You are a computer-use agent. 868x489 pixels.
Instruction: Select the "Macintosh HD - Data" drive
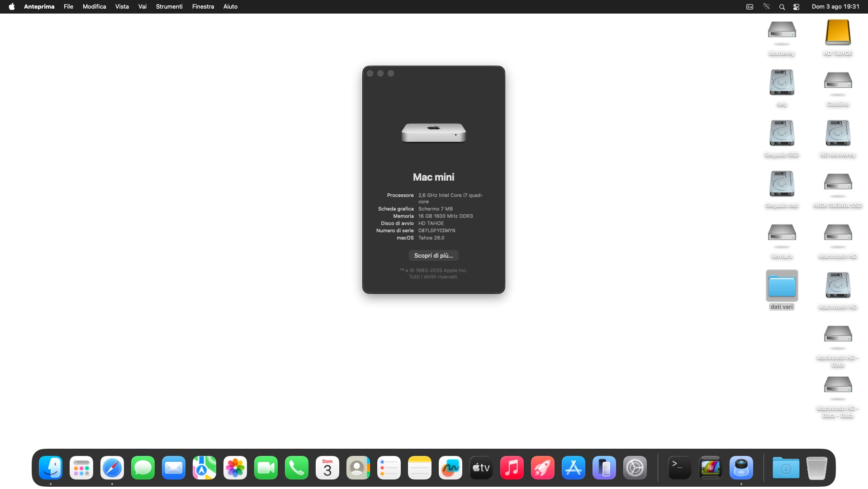click(838, 337)
